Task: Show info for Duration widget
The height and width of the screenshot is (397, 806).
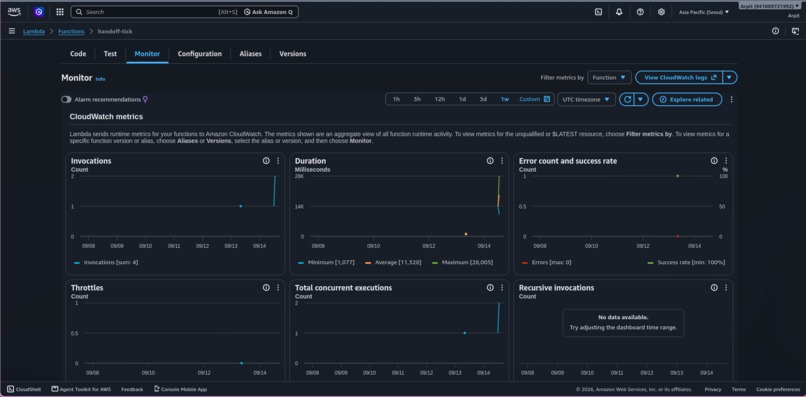Action: (x=490, y=160)
